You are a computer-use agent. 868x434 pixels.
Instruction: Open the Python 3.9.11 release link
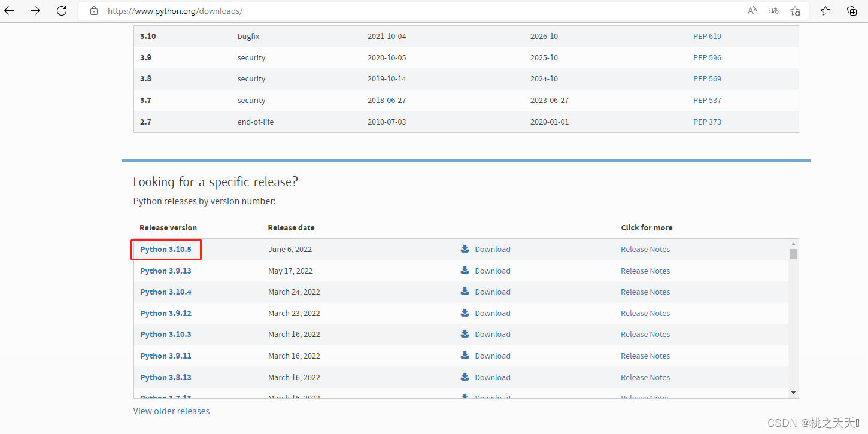pos(166,356)
